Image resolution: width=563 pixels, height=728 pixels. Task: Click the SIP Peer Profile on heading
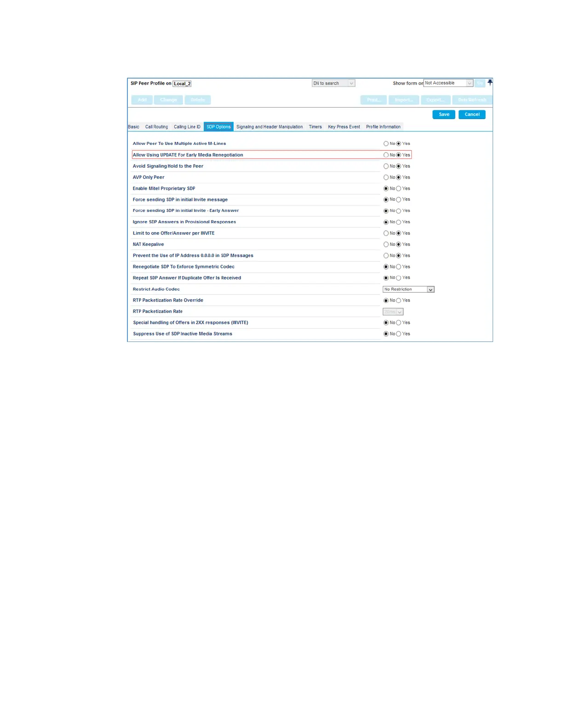(151, 83)
